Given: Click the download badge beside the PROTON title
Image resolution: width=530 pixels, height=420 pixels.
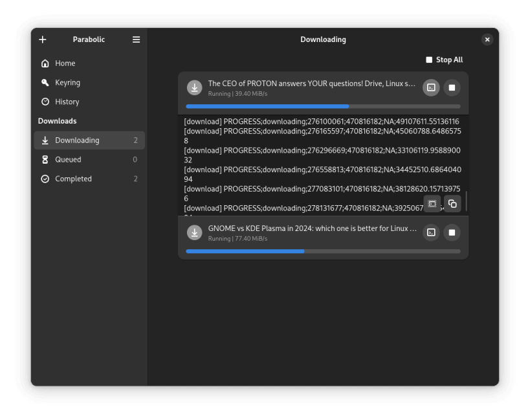Looking at the screenshot, I should [194, 87].
